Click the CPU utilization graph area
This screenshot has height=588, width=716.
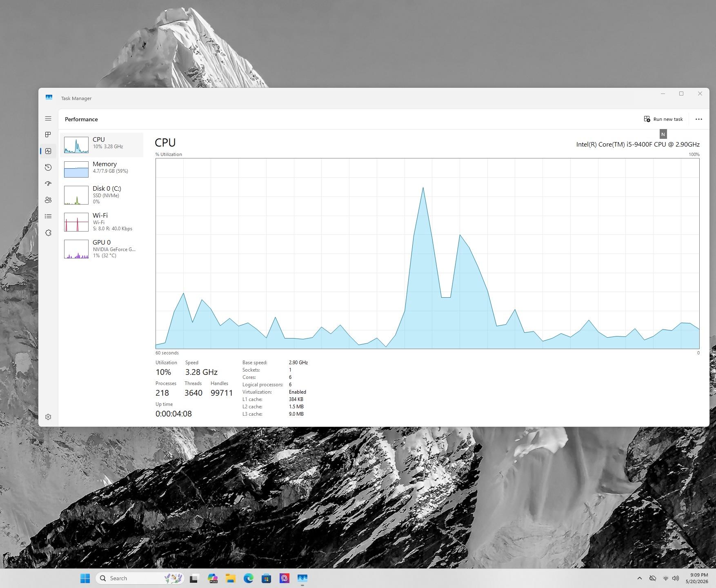pyautogui.click(x=427, y=253)
